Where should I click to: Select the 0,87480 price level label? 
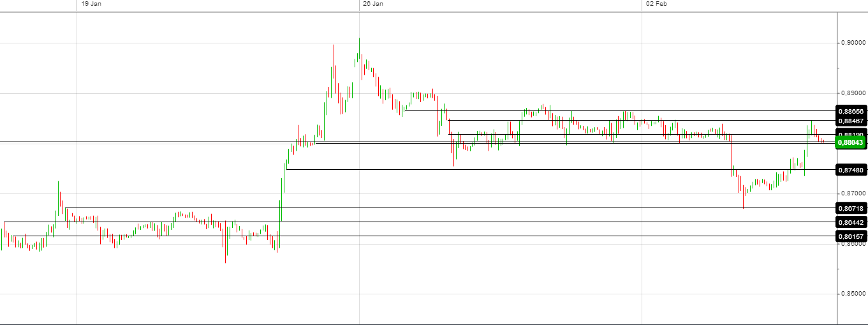point(851,170)
